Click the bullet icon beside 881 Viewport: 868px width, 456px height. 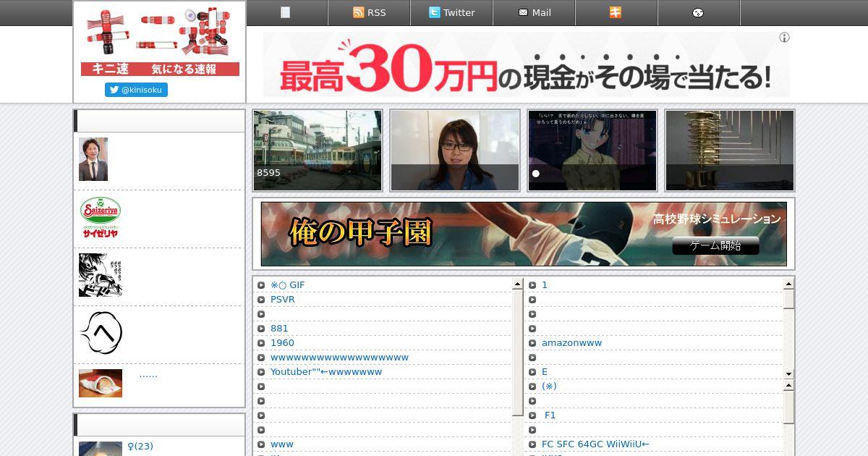point(261,329)
